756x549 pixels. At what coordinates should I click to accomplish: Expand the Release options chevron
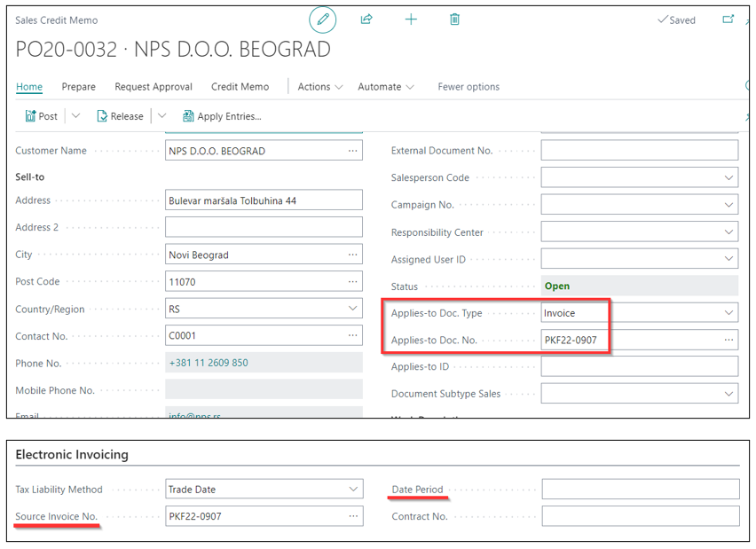point(162,115)
